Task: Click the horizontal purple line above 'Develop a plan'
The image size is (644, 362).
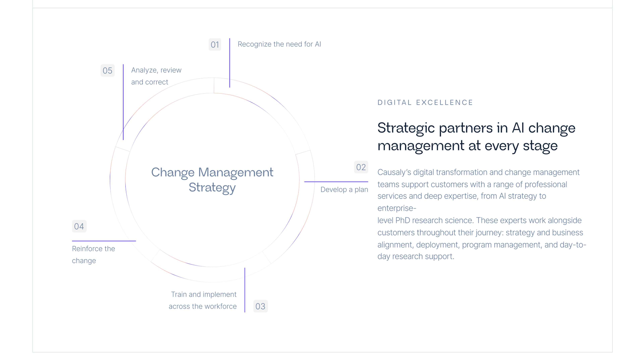Action: coord(336,182)
